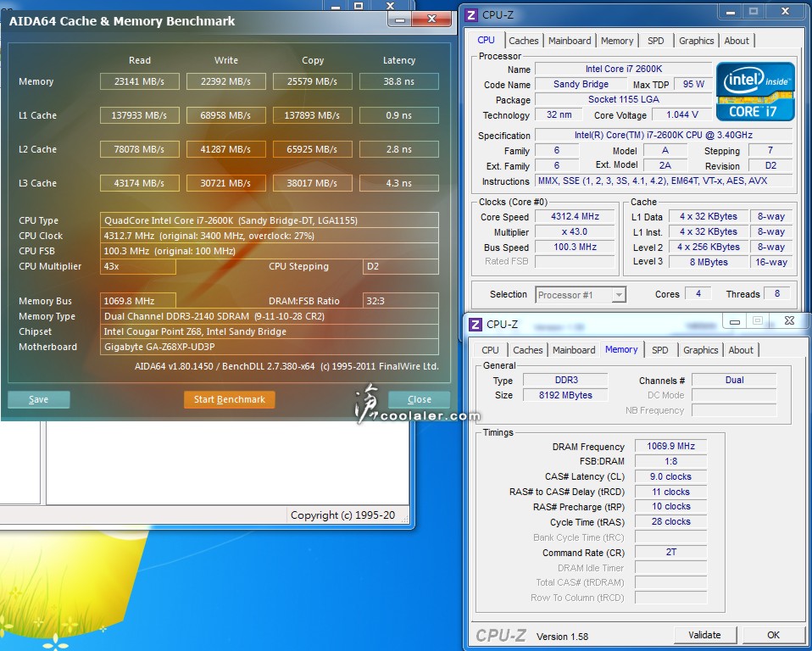Click the Core Speed value 4312.4 MHz

[575, 216]
